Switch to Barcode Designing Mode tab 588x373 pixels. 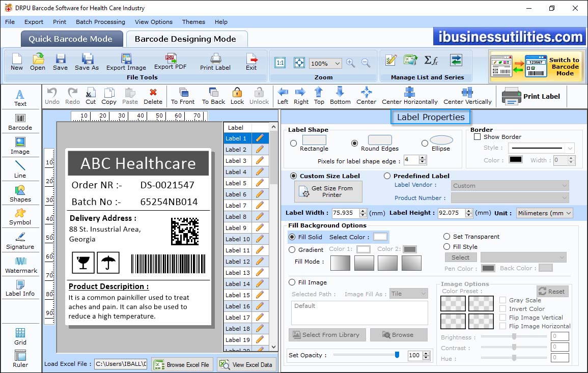[186, 39]
